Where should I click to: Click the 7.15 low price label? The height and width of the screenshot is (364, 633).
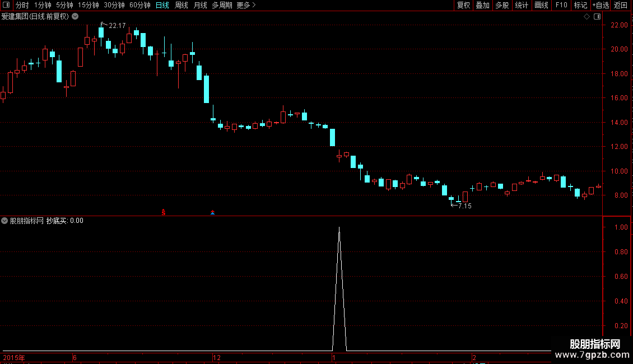tap(464, 206)
